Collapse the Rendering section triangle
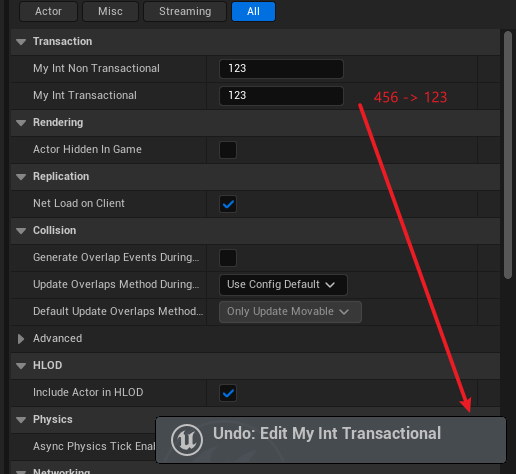 (x=21, y=123)
